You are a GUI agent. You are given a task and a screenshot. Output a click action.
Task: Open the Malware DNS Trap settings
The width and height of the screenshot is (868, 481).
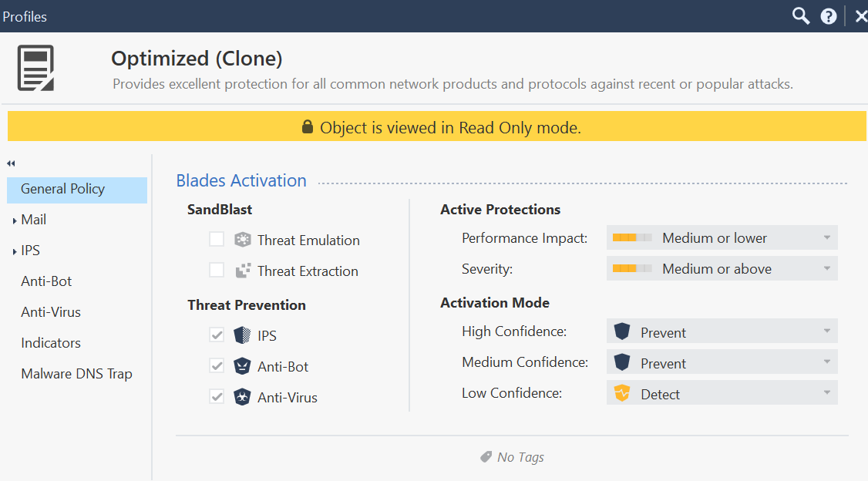click(x=76, y=373)
